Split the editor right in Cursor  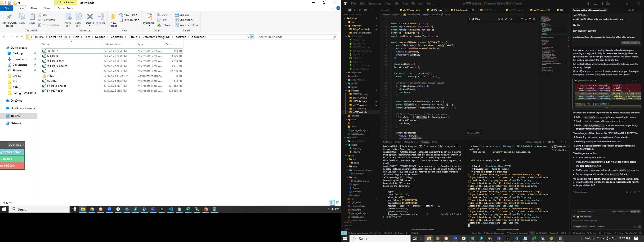562,10
